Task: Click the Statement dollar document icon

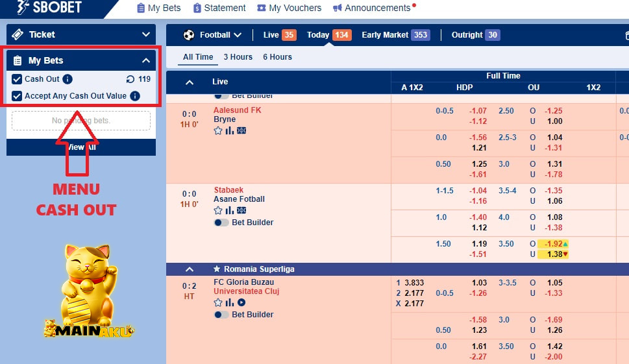Action: pyautogui.click(x=197, y=8)
